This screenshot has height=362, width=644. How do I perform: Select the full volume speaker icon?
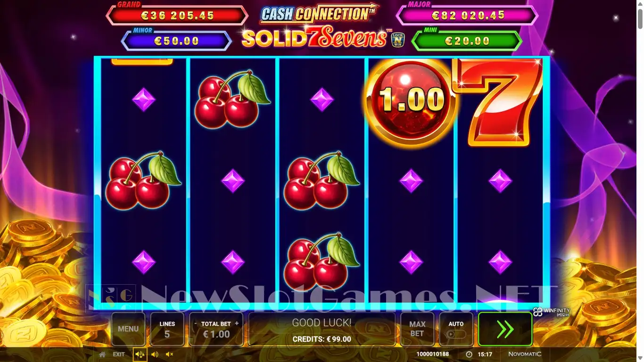140,354
